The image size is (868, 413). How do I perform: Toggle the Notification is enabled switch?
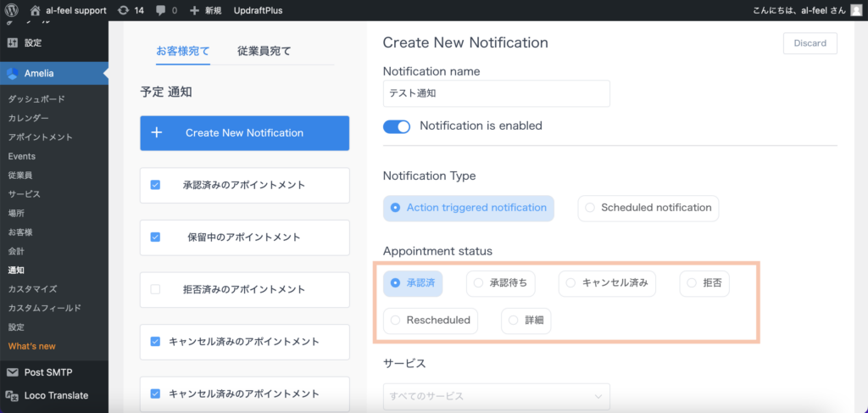(x=397, y=126)
